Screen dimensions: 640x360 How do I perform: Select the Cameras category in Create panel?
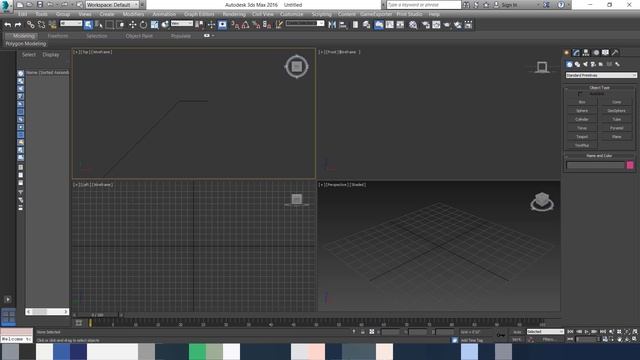(593, 64)
